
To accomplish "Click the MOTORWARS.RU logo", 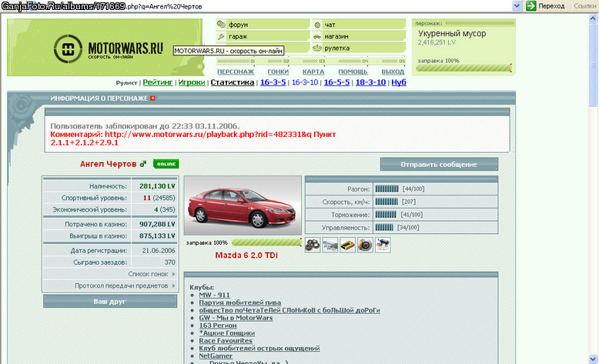I will [108, 48].
